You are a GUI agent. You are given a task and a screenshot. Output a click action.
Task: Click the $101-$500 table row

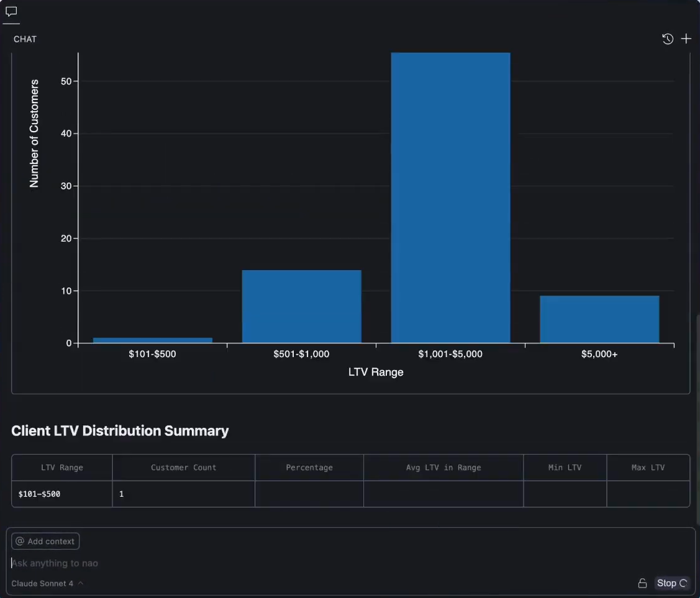(x=61, y=494)
